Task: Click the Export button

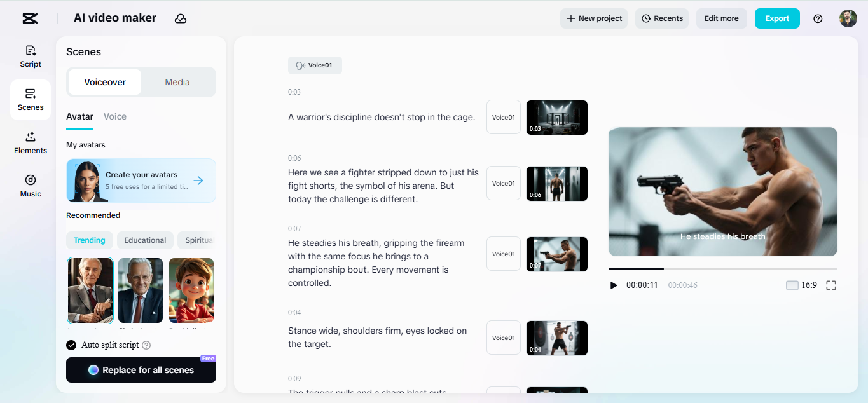Action: tap(776, 18)
